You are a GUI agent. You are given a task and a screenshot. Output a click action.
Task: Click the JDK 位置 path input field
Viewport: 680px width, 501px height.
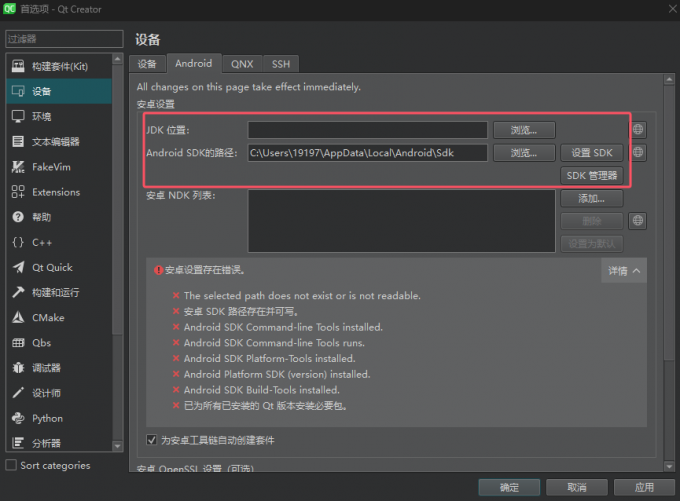(x=367, y=129)
